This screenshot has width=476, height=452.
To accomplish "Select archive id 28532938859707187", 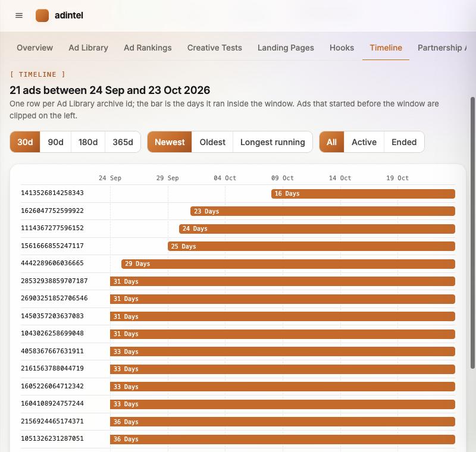I will [x=54, y=281].
